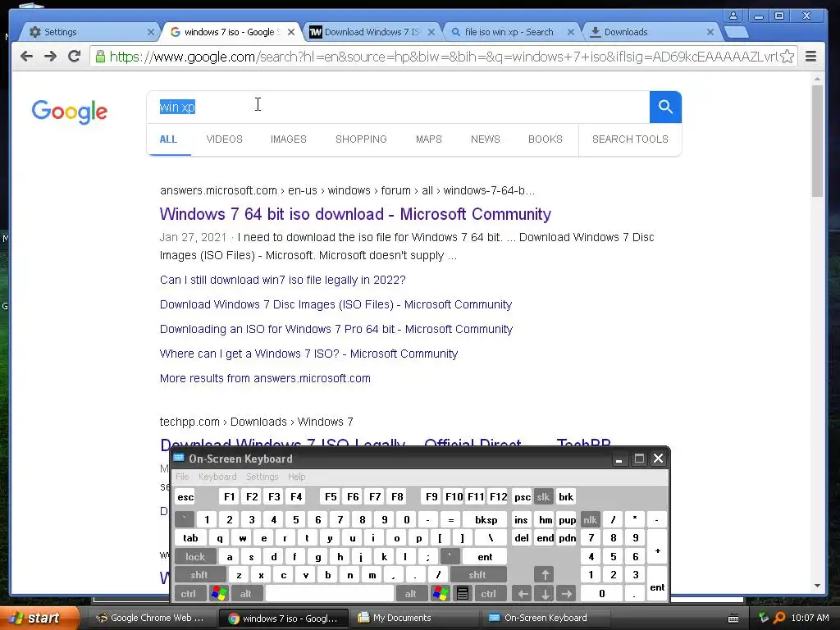Click the network tray icon
The height and width of the screenshot is (630, 840).
click(764, 618)
